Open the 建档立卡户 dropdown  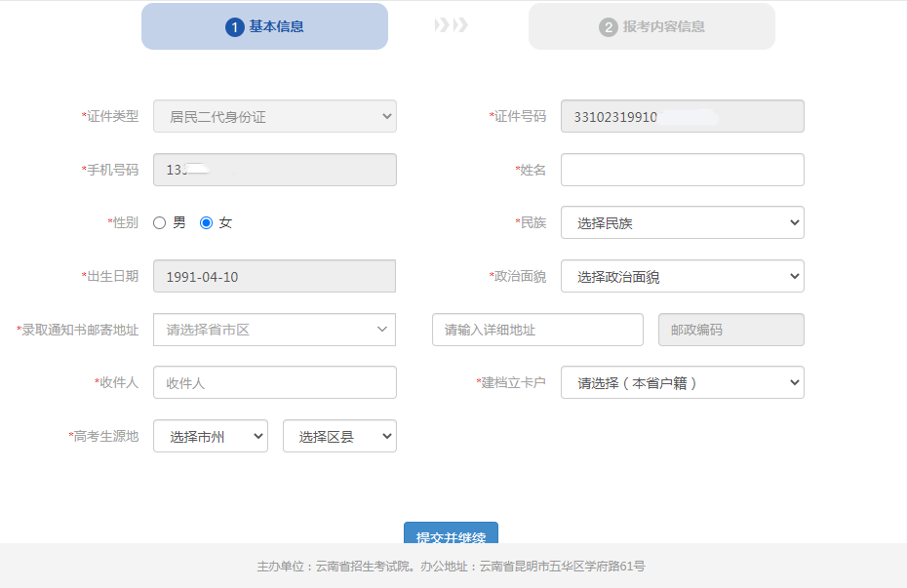click(682, 383)
